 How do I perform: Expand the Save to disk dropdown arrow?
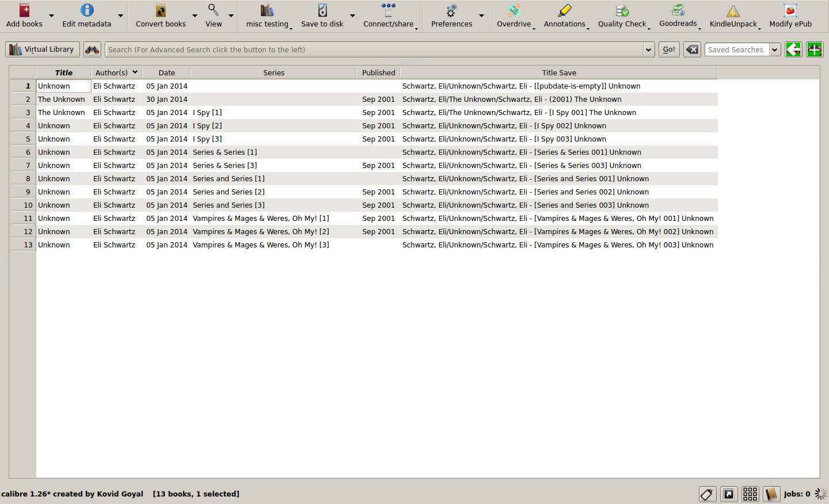352,16
